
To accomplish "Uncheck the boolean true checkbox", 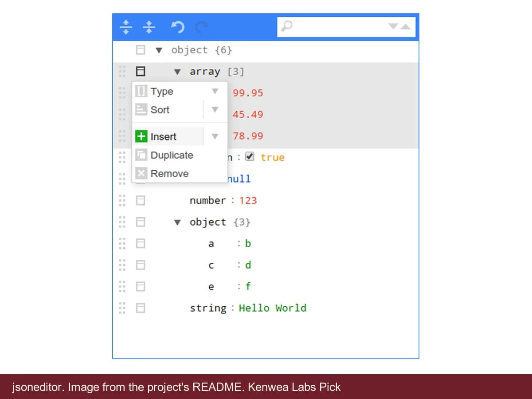I will pos(250,157).
